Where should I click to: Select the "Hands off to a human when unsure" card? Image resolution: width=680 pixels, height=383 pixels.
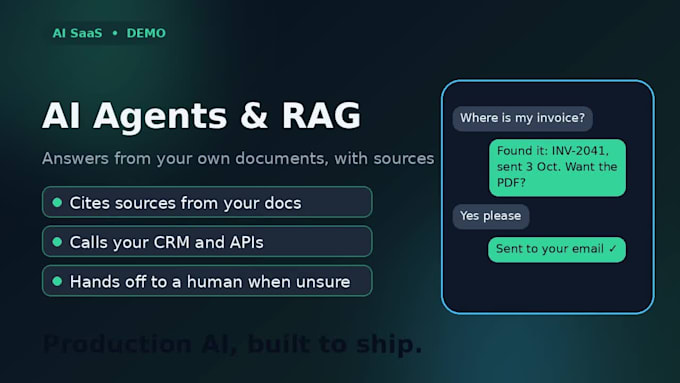point(207,281)
